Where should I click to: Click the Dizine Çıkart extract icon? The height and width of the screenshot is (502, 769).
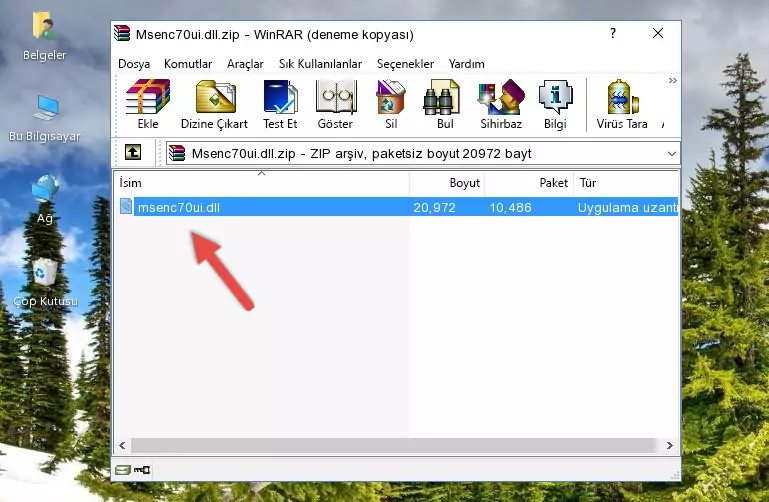tap(214, 104)
